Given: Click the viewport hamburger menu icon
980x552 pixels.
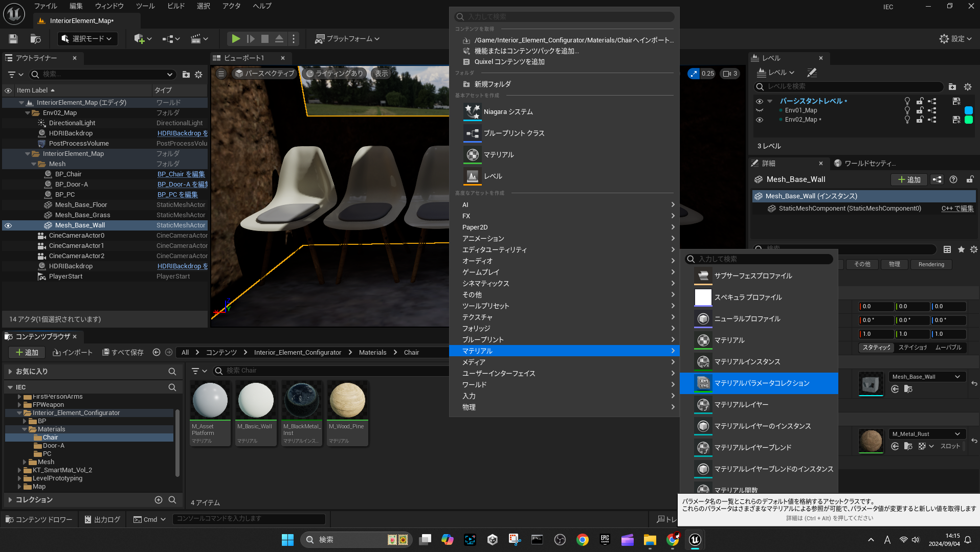Looking at the screenshot, I should (x=221, y=74).
